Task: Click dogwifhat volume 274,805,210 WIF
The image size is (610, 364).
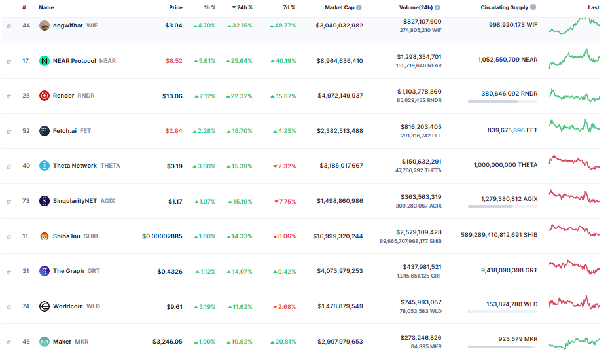Action: pyautogui.click(x=421, y=30)
